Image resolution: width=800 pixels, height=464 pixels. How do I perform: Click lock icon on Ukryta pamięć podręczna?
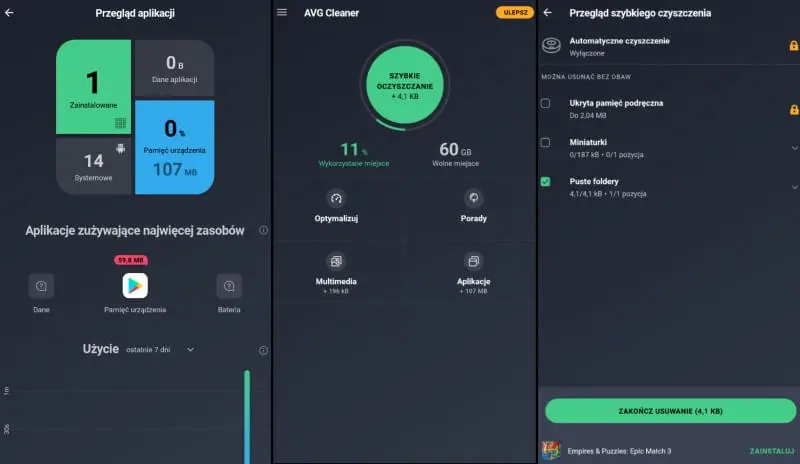pyautogui.click(x=794, y=109)
